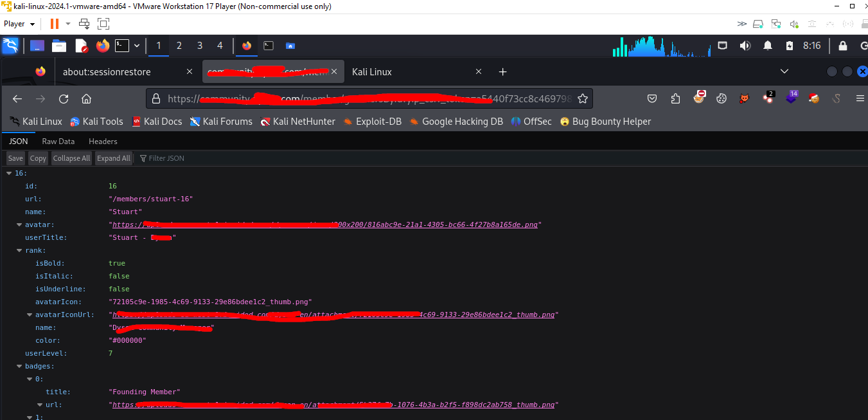The image size is (868, 420).
Task: Click the Collapse All button
Action: point(71,158)
